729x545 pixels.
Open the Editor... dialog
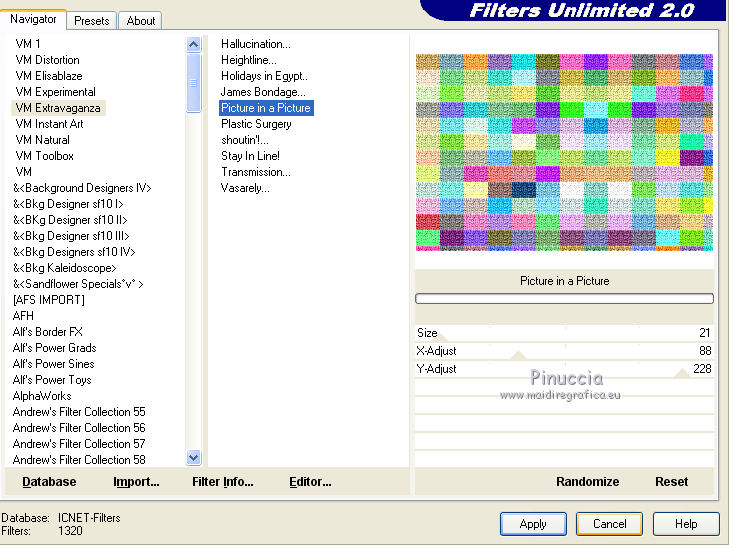tap(310, 482)
